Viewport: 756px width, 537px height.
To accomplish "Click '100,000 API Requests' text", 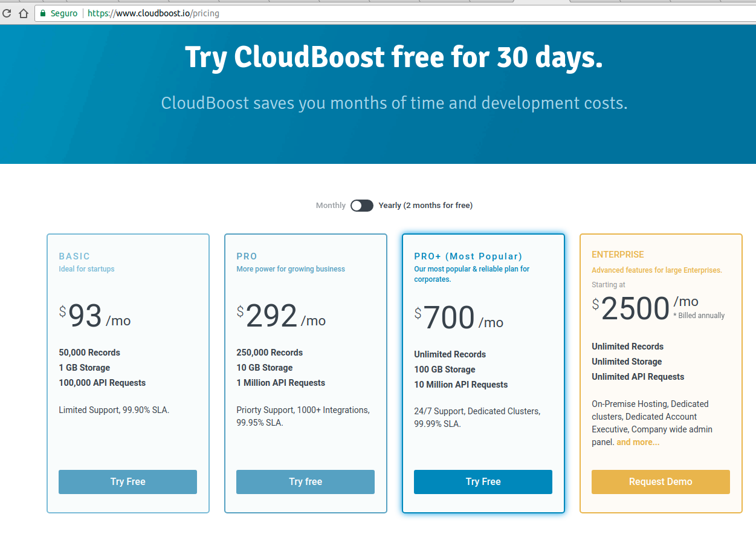I will point(102,383).
